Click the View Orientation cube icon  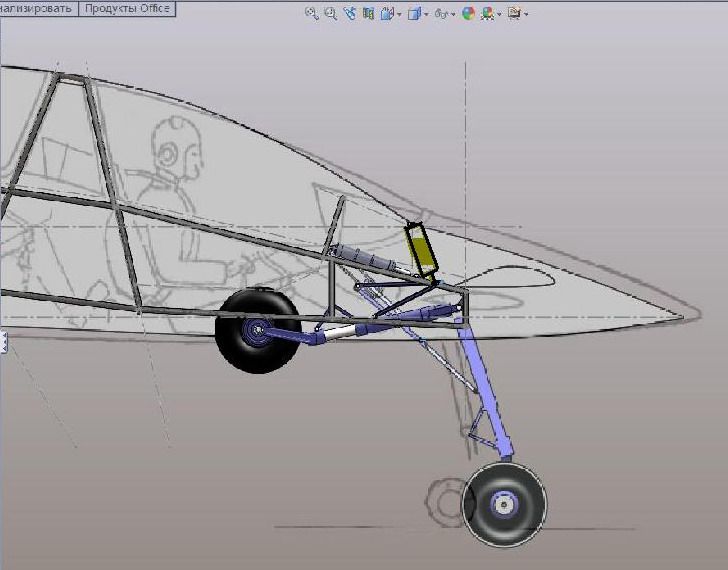[386, 14]
